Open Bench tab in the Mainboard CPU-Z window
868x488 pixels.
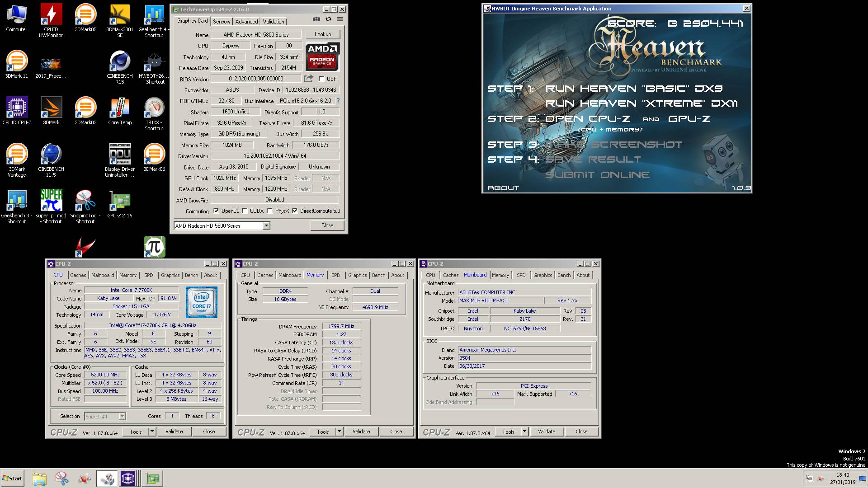point(564,275)
